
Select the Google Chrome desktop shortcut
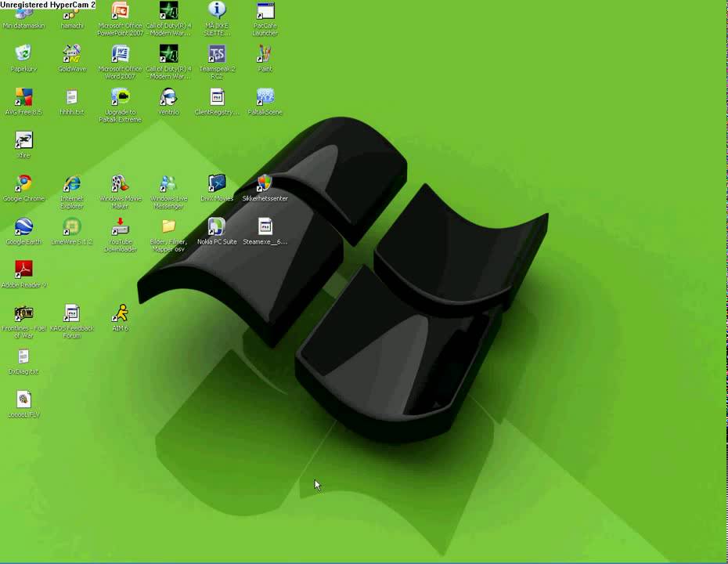pyautogui.click(x=23, y=184)
